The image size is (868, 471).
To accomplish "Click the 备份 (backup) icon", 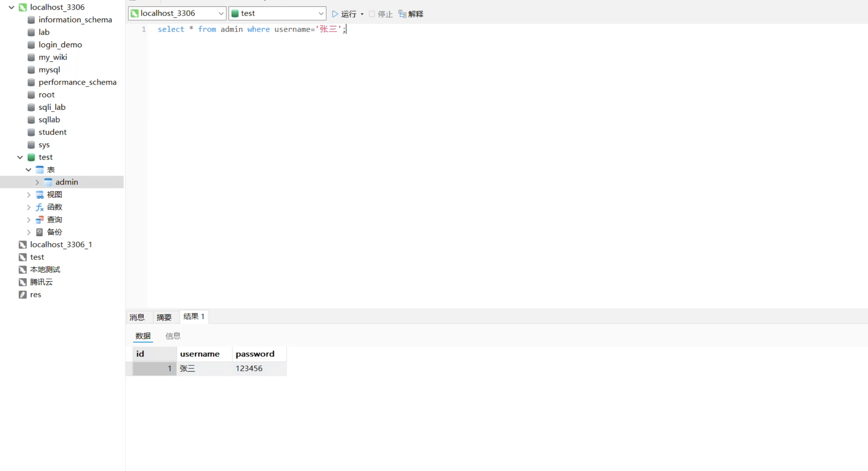I will [x=40, y=232].
